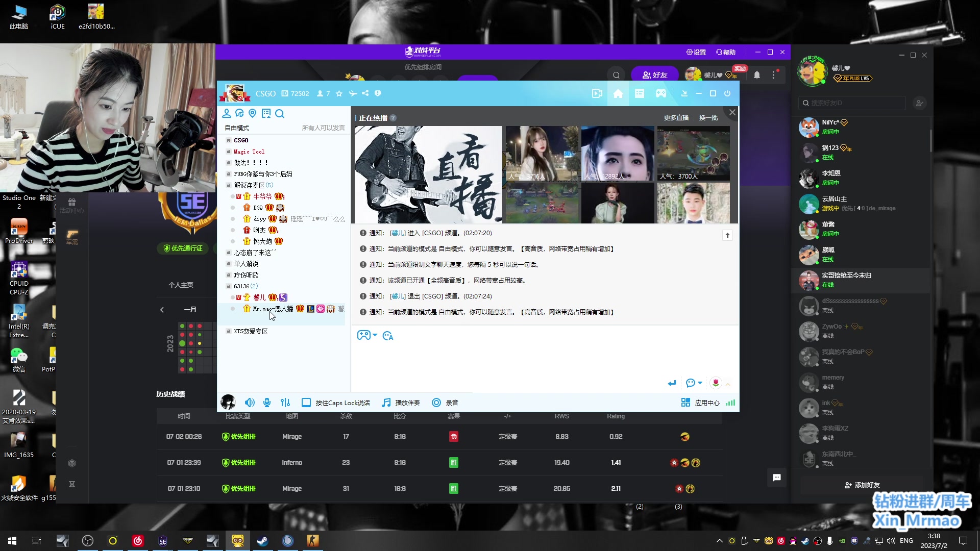Mute the speaker output

click(x=250, y=403)
